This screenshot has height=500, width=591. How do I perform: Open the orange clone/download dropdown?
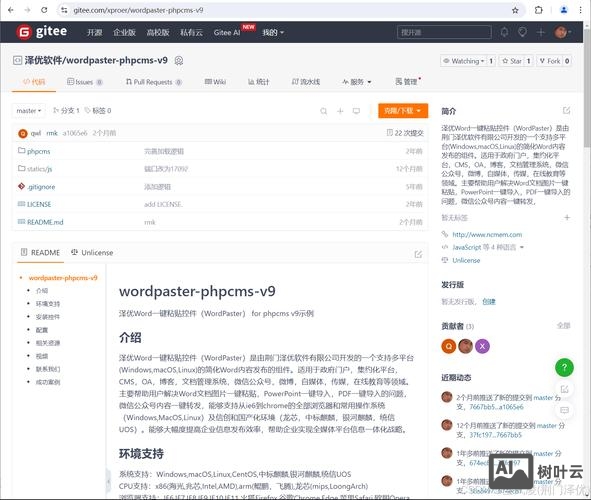403,111
